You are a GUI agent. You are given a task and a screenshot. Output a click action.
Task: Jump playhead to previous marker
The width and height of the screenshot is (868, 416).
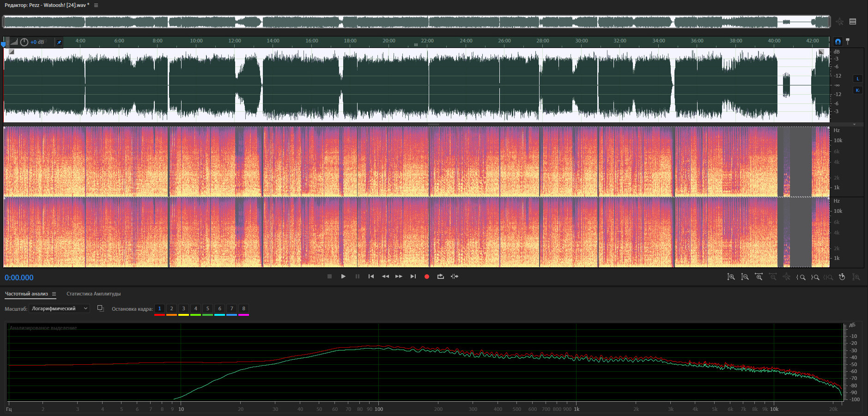point(371,277)
